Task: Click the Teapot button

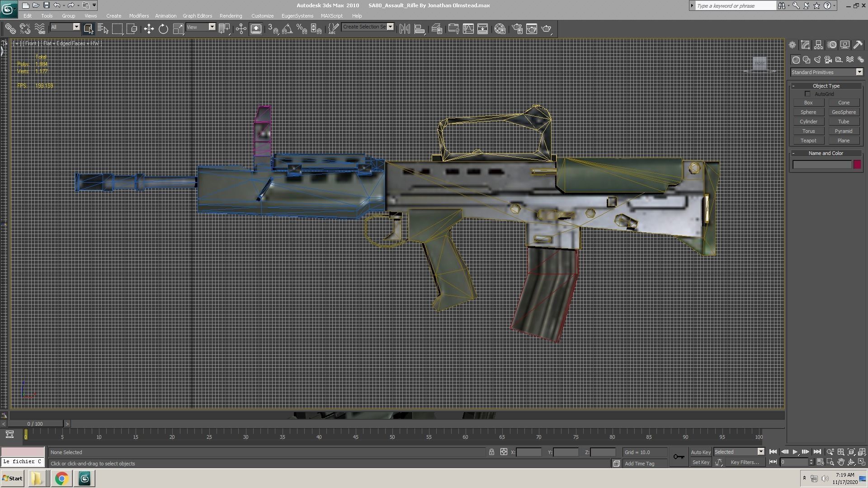Action: pos(808,141)
